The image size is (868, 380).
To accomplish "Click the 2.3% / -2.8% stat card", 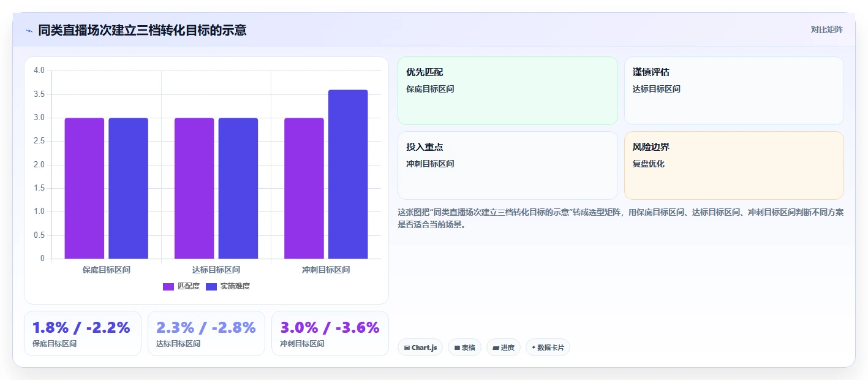I will [x=206, y=333].
